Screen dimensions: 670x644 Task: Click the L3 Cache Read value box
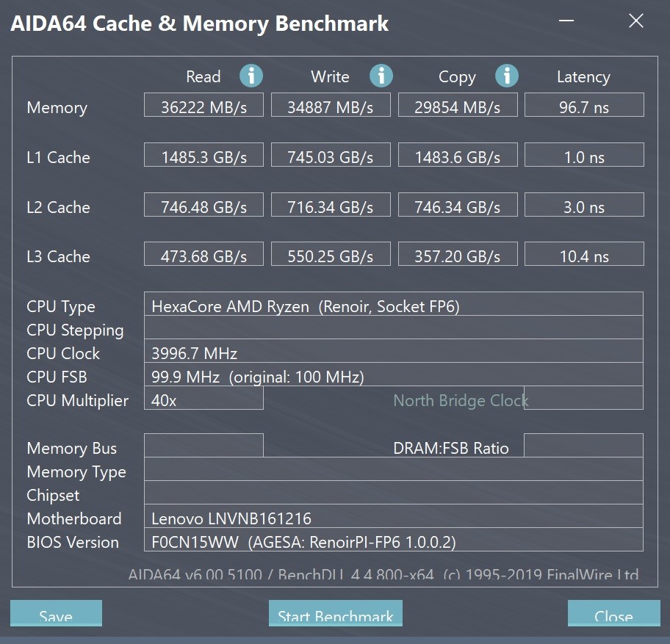203,253
